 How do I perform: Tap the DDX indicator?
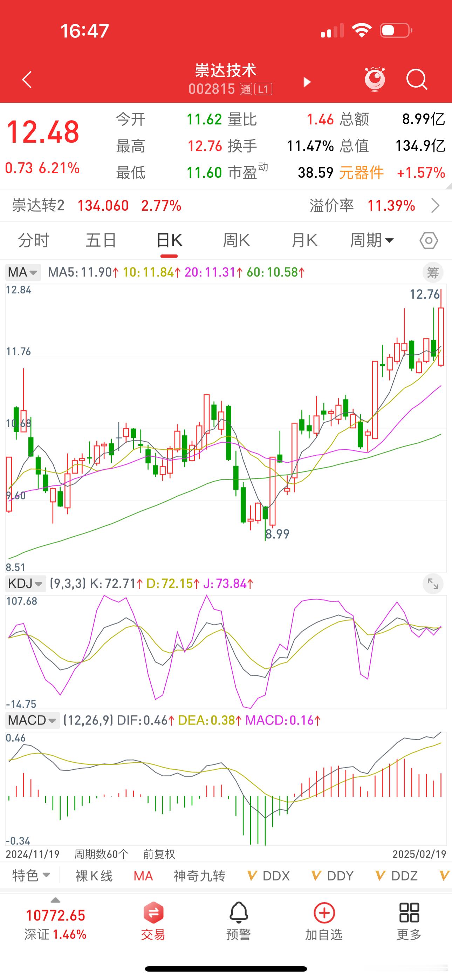point(269,876)
